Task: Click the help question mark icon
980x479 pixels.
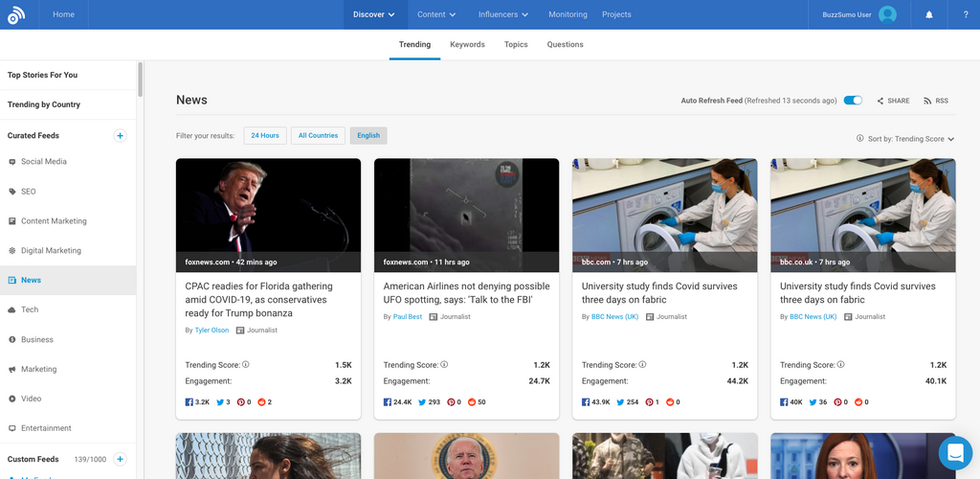Action: pos(965,14)
